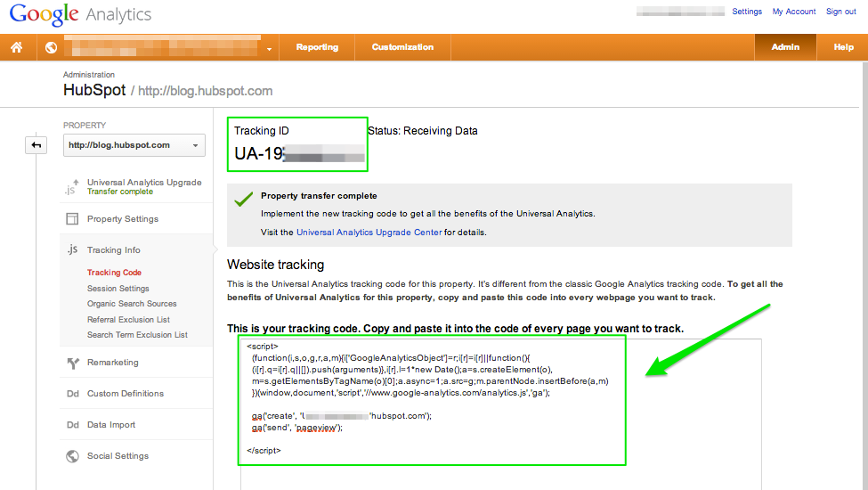Select Organic Search Sources
This screenshot has height=490, width=868.
click(132, 304)
